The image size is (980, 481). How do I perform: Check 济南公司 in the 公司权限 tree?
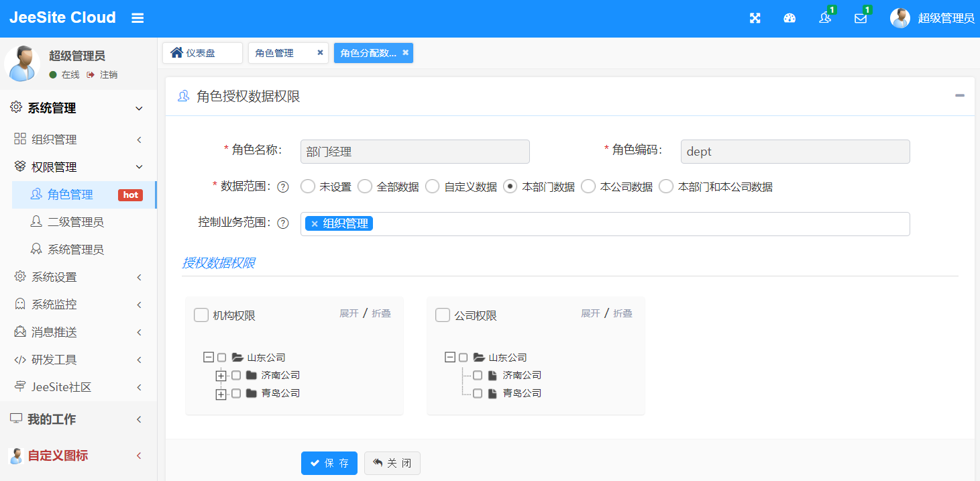click(478, 375)
